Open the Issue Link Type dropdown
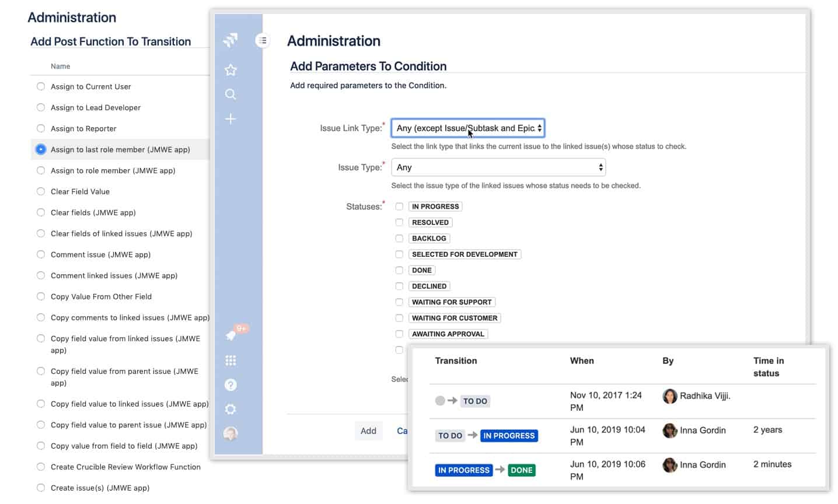This screenshot has width=838, height=504. coord(468,128)
